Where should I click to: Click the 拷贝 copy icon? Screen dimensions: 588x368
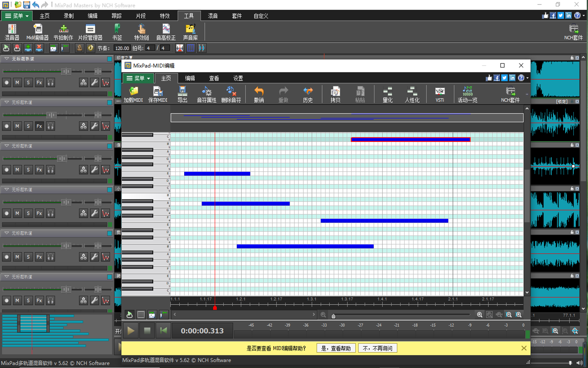[335, 94]
